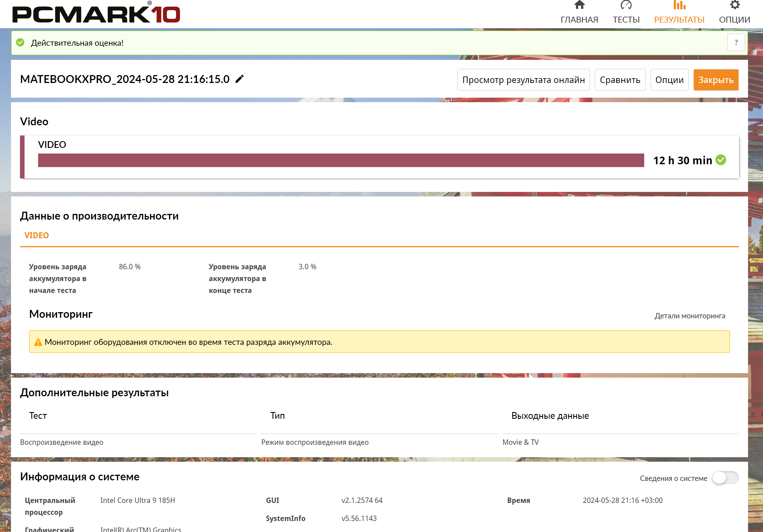Image resolution: width=763 pixels, height=532 pixels.
Task: Click the home icon above ГЛАВНАЯ
Action: point(579,5)
